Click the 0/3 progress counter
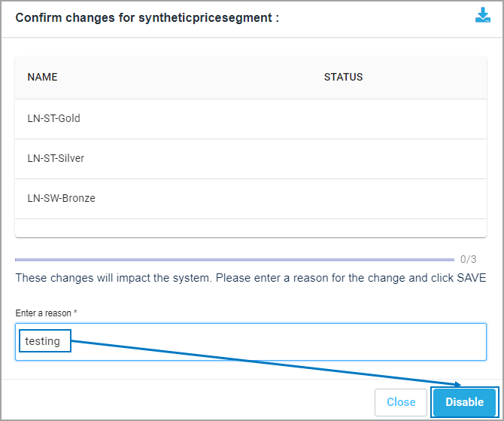Image resolution: width=504 pixels, height=421 pixels. click(468, 259)
